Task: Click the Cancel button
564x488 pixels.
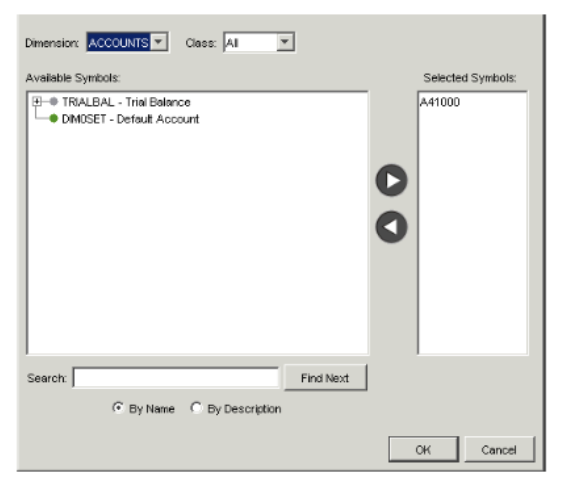Action: [499, 450]
